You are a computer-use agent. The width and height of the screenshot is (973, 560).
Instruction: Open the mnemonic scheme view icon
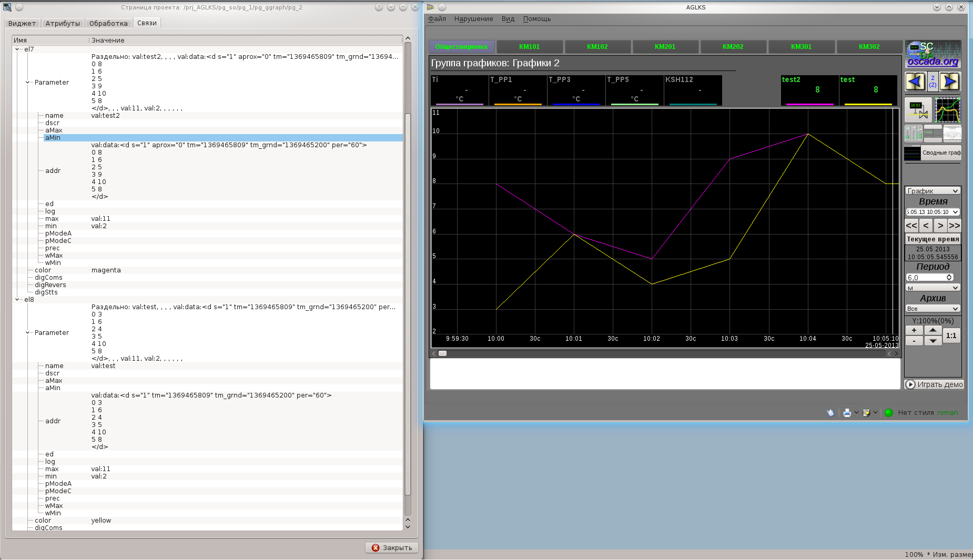pos(918,110)
